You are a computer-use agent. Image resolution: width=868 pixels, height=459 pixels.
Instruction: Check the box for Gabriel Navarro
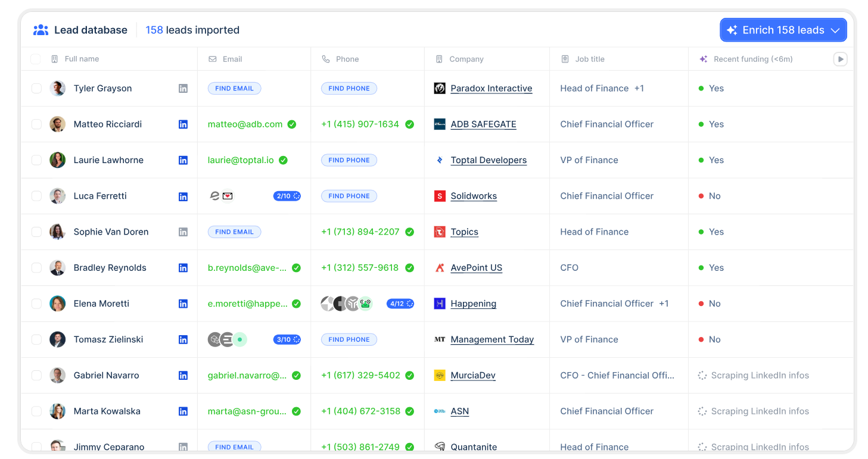click(x=36, y=376)
